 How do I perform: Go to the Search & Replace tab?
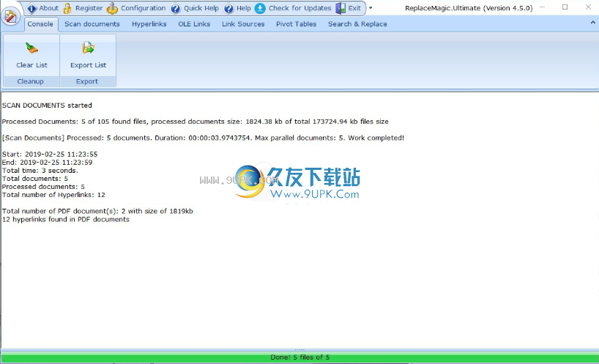pyautogui.click(x=357, y=24)
